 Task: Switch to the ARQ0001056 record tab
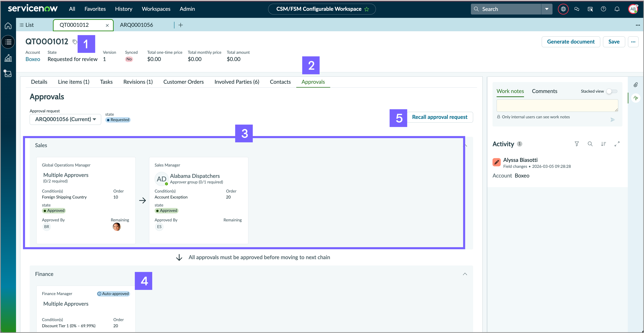click(136, 25)
